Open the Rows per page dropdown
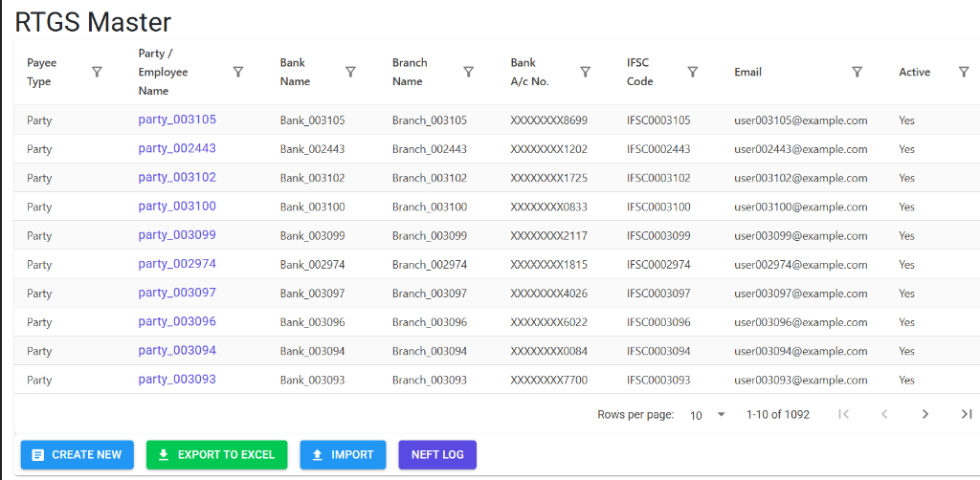980x480 pixels. [707, 414]
